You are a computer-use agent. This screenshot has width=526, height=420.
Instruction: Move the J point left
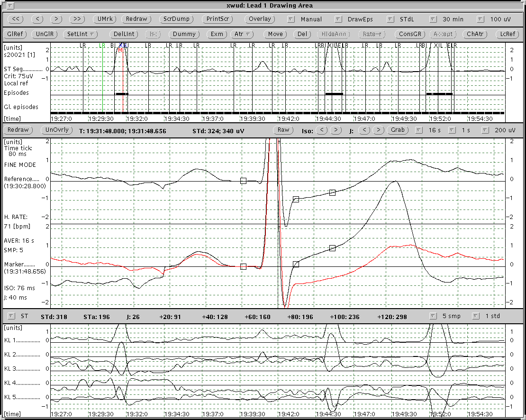click(x=364, y=130)
